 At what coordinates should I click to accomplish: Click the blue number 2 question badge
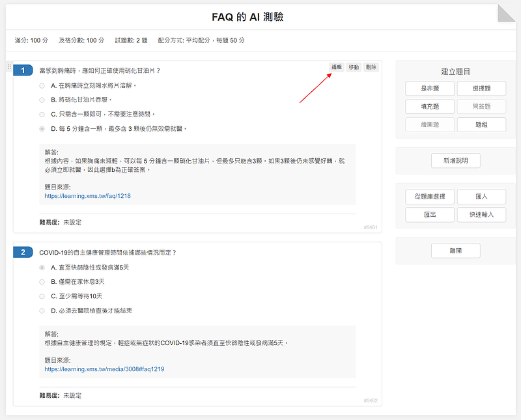[x=23, y=252]
